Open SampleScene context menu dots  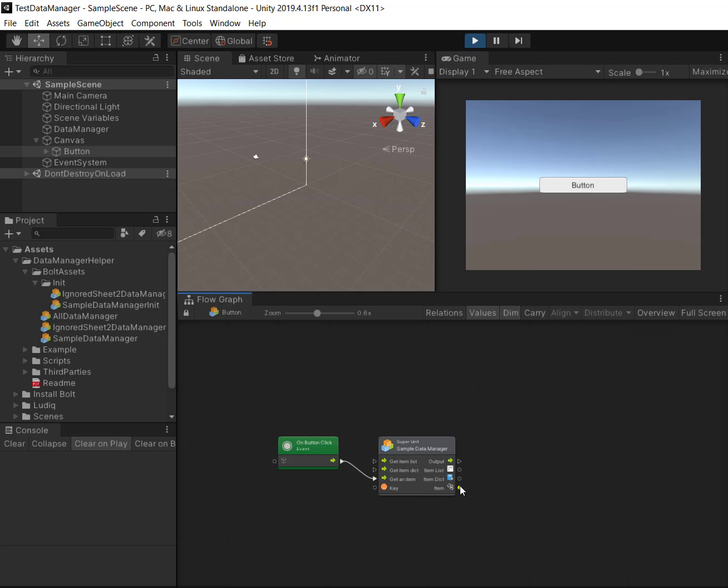coord(167,84)
